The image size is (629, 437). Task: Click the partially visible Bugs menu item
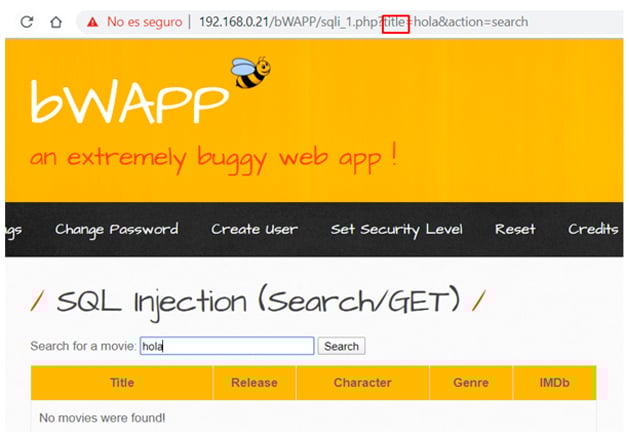13,229
